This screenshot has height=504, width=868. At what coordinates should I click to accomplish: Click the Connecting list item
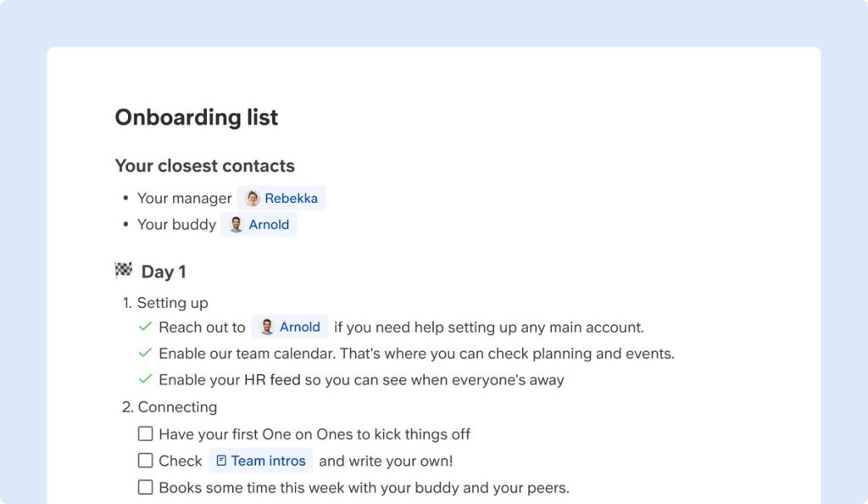click(x=177, y=407)
